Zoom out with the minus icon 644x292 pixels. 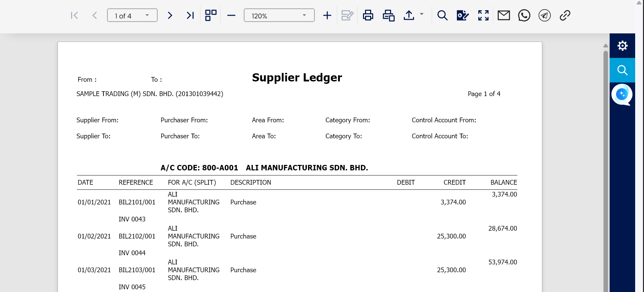(231, 15)
